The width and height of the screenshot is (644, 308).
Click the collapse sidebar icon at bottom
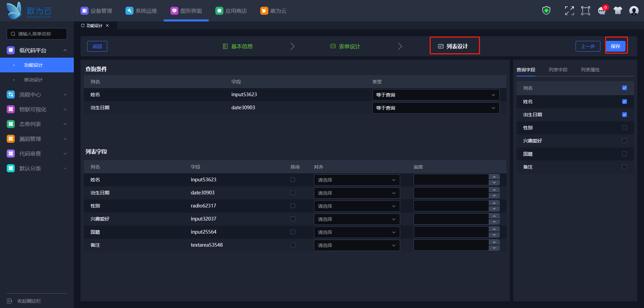(x=9, y=301)
